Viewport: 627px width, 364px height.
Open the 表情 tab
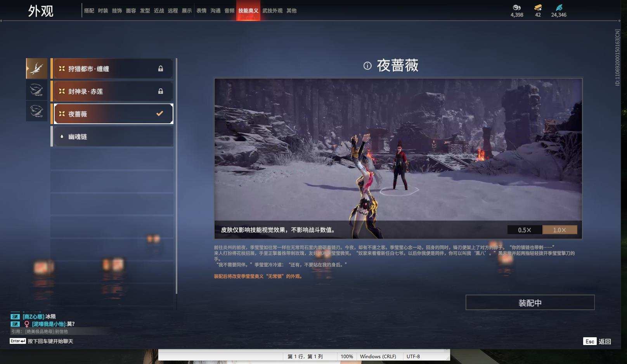201,11
